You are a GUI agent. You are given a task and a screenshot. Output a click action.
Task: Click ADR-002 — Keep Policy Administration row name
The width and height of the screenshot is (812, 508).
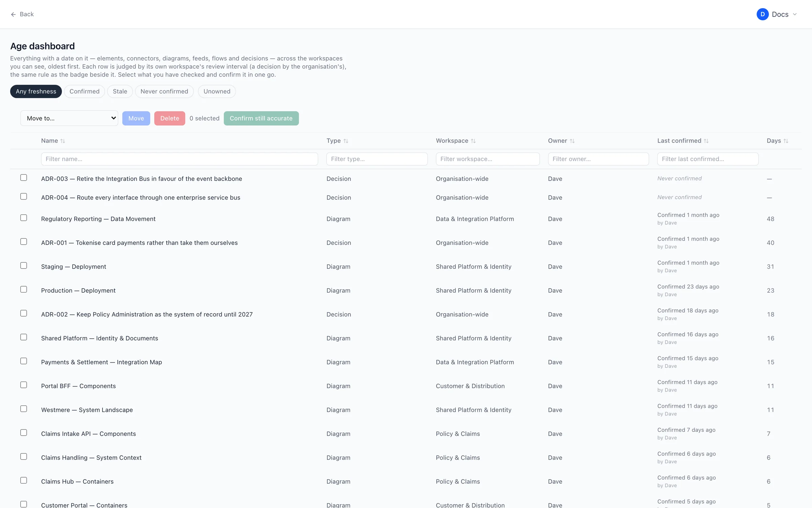pyautogui.click(x=147, y=314)
